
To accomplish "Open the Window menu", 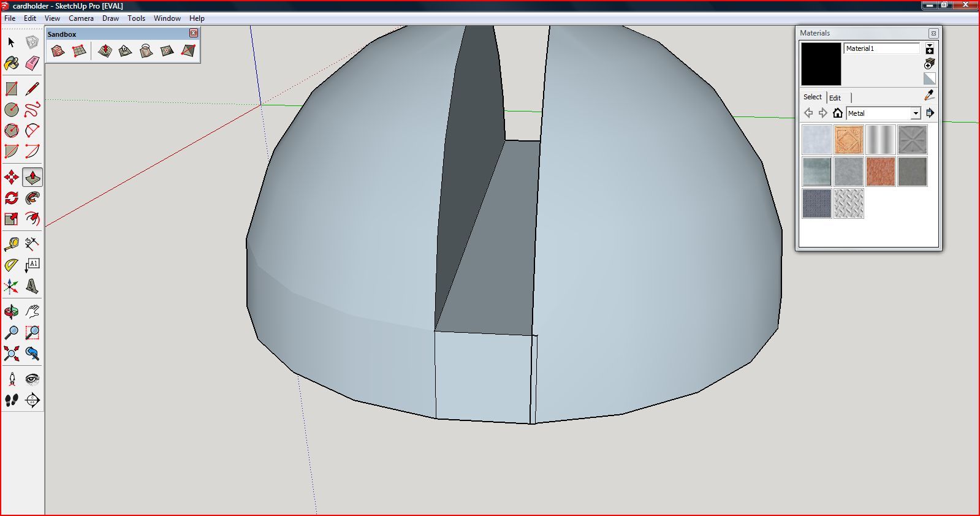I will 167,18.
